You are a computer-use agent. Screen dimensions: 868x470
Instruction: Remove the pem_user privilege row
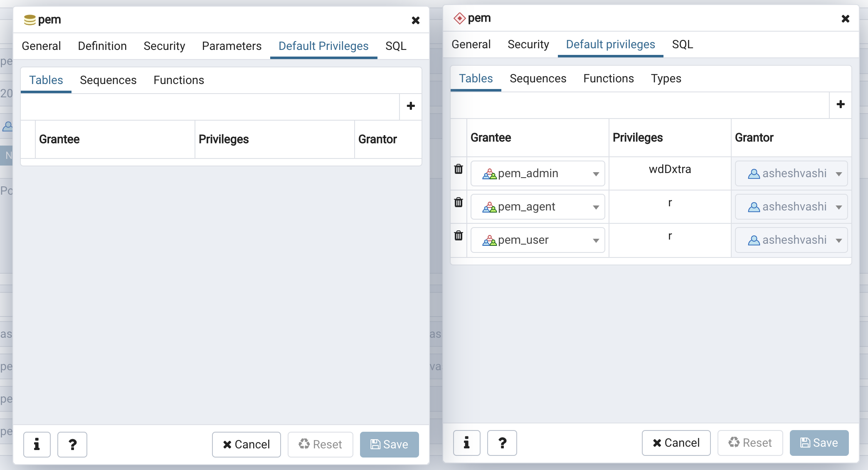pyautogui.click(x=459, y=235)
